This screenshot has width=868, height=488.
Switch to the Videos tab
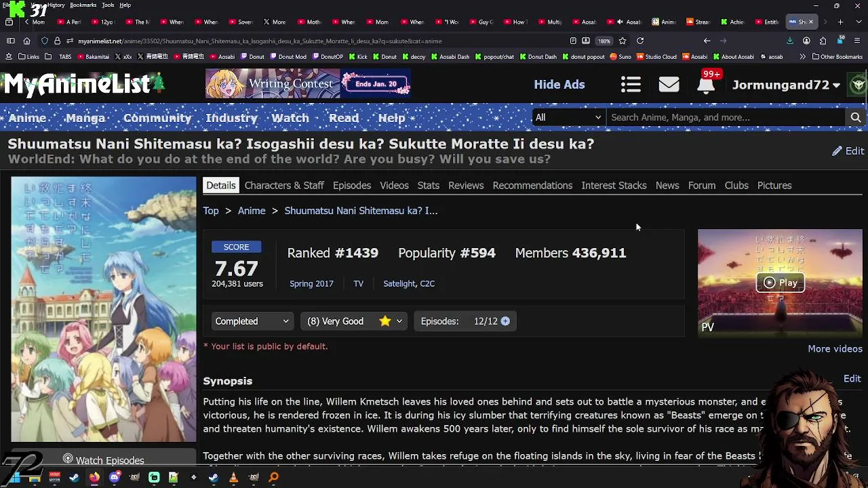click(394, 185)
